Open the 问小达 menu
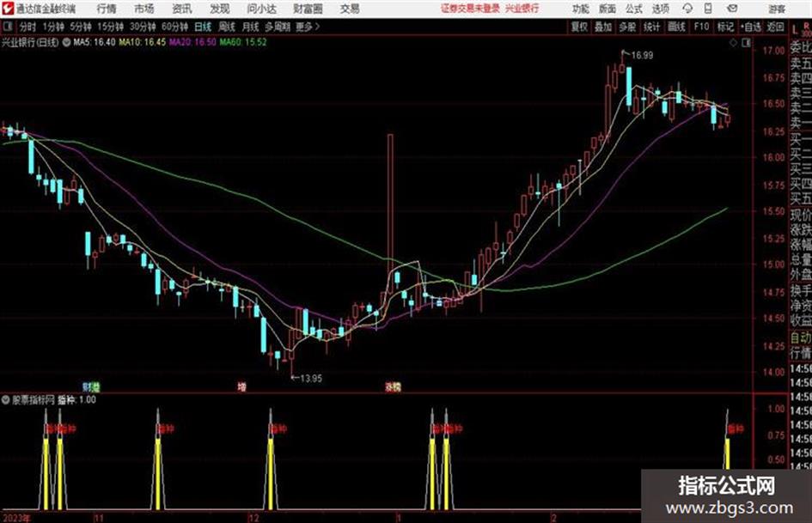This screenshot has height=523, width=812. point(261,9)
